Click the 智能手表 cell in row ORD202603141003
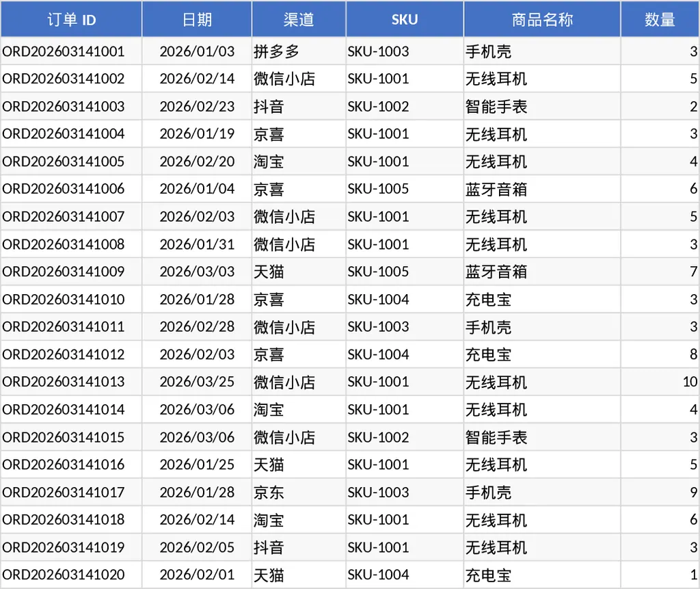Image resolution: width=700 pixels, height=589 pixels. [x=542, y=106]
